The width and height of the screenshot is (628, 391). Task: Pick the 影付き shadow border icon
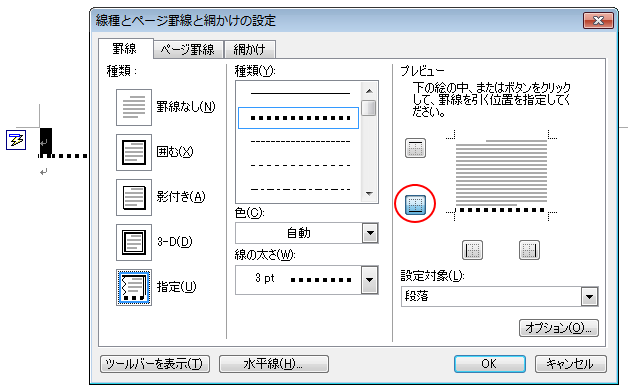[x=134, y=198]
